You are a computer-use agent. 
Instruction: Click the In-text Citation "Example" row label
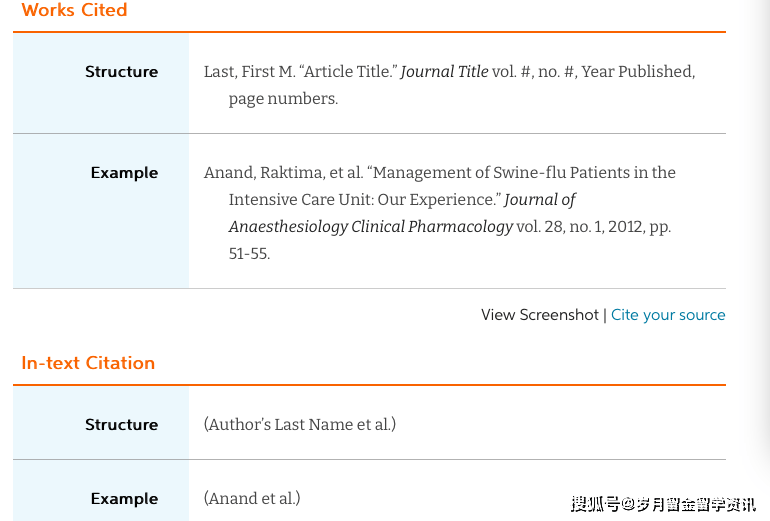pyautogui.click(x=124, y=499)
